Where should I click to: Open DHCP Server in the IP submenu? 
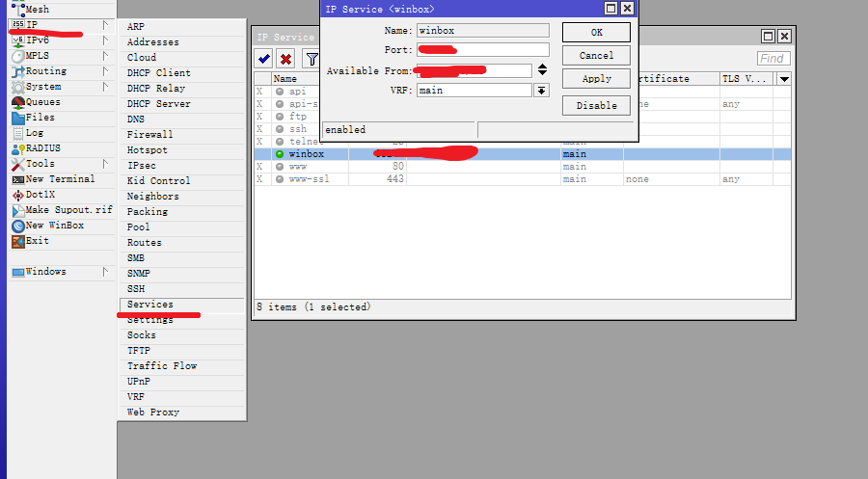click(x=181, y=104)
